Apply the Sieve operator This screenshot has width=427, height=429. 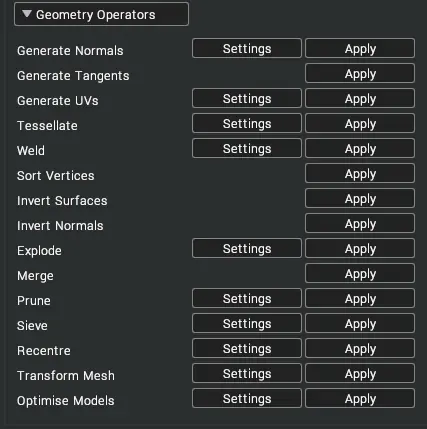pos(360,323)
